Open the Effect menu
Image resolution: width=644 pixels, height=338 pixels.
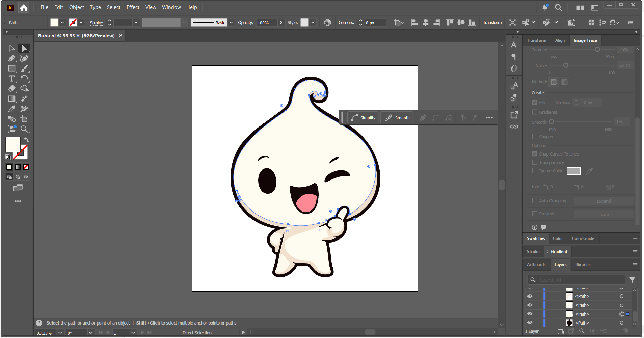pyautogui.click(x=133, y=7)
